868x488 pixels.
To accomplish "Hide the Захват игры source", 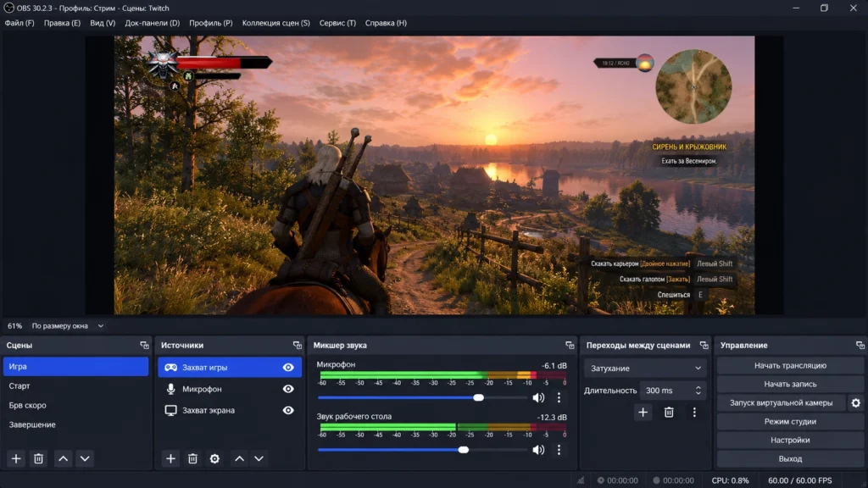I will pos(288,368).
